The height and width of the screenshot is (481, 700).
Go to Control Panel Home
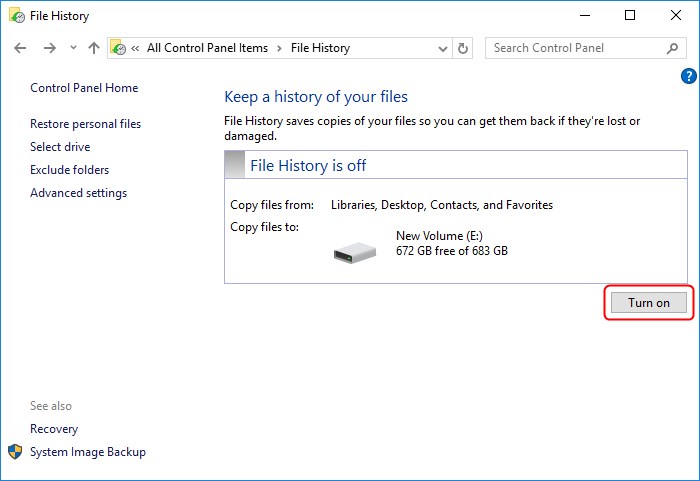coord(84,88)
